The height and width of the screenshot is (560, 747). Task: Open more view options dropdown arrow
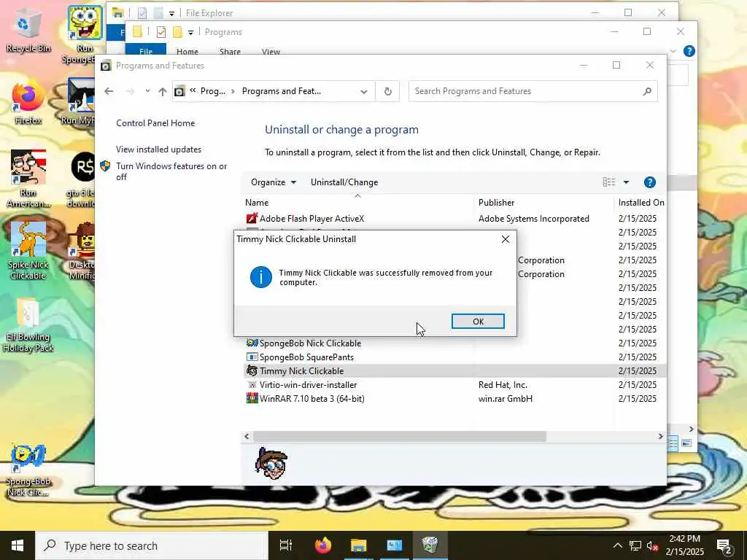(626, 182)
